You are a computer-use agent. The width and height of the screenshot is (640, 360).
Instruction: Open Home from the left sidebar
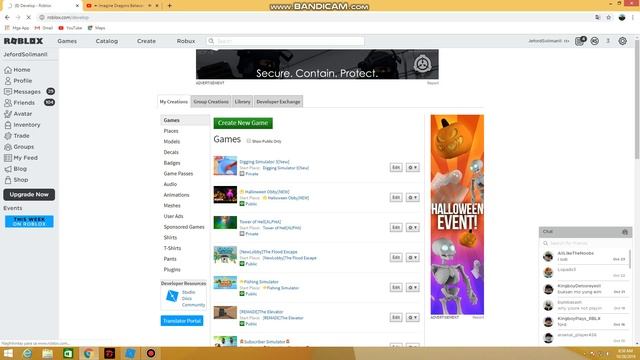[x=18, y=70]
